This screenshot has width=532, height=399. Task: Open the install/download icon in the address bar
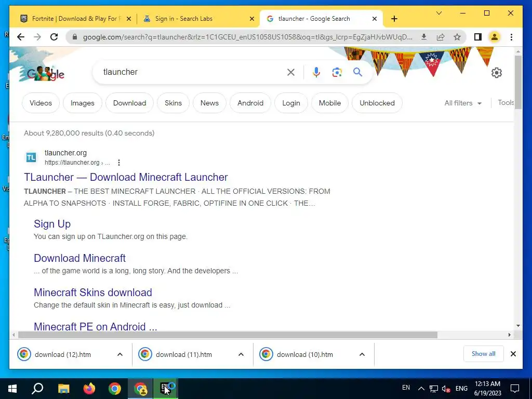[x=424, y=37]
